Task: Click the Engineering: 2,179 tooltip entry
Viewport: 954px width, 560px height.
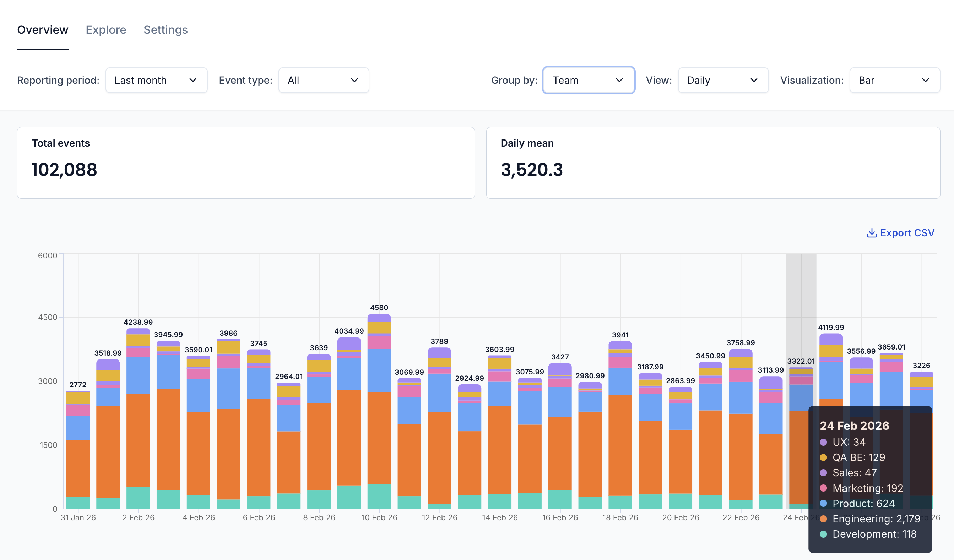Action: click(870, 519)
